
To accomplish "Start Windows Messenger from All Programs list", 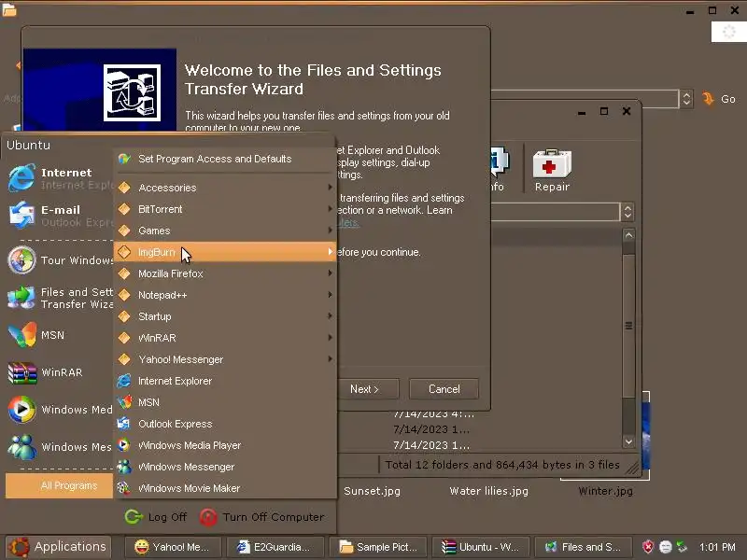I will 224,467.
